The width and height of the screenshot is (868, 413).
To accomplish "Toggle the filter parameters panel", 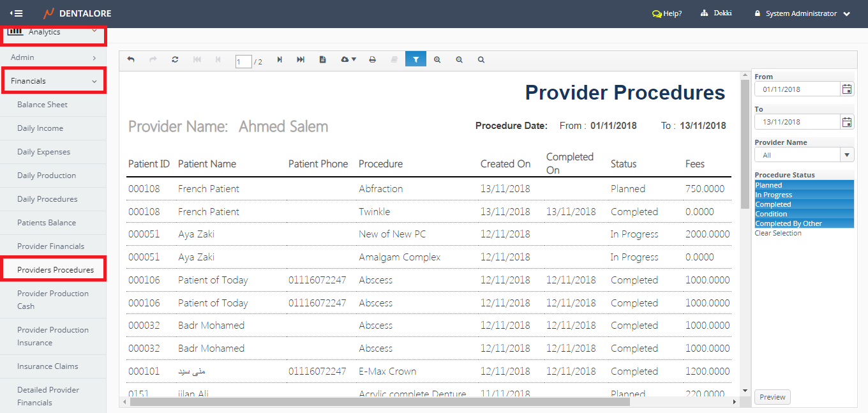I will tap(415, 59).
